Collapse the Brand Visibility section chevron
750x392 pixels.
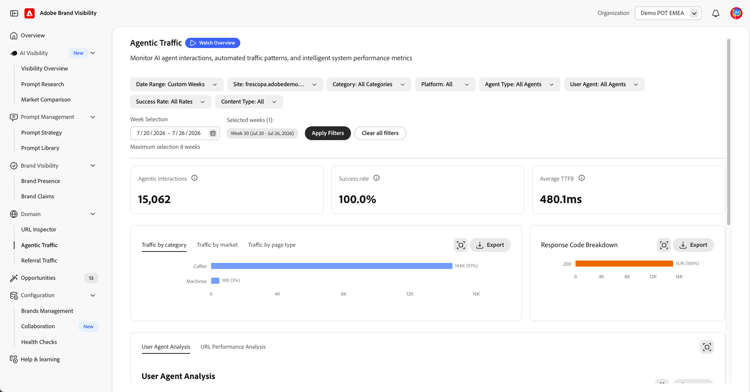93,166
